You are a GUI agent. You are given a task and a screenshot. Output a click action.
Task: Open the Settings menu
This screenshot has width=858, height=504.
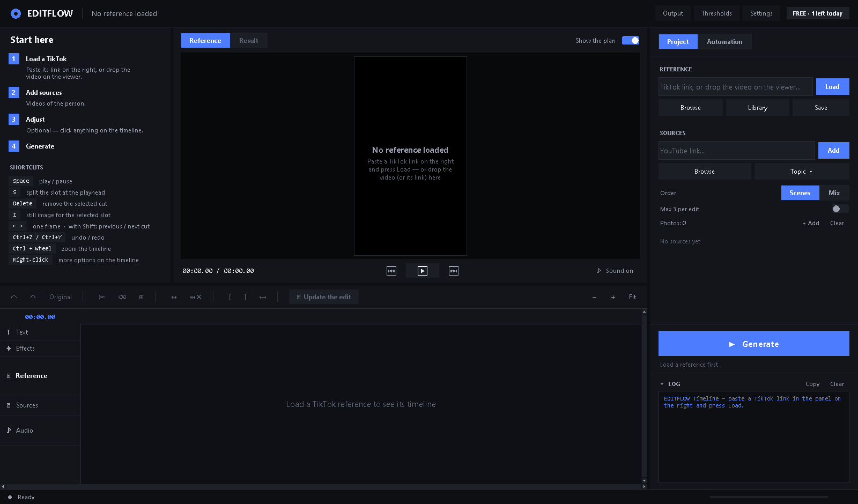pyautogui.click(x=761, y=13)
